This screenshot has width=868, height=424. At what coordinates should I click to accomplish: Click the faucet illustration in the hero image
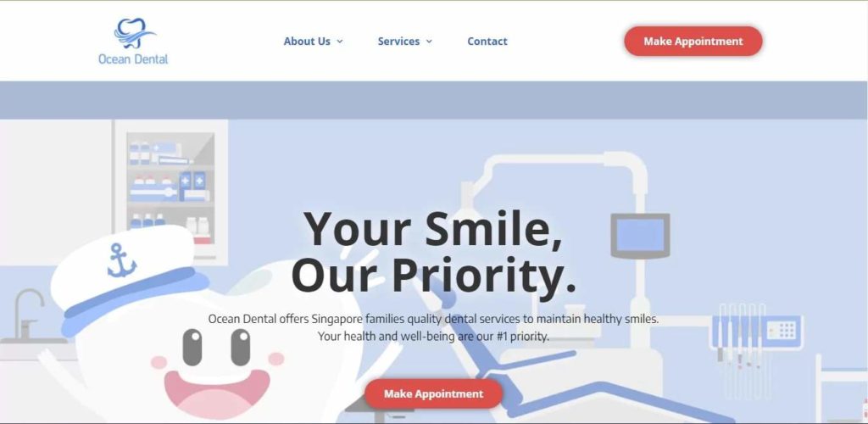tap(28, 315)
